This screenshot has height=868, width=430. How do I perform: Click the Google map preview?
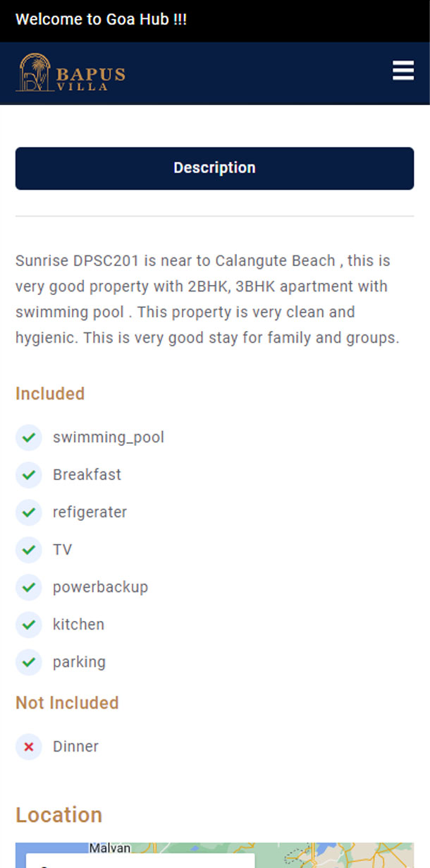[x=338, y=855]
